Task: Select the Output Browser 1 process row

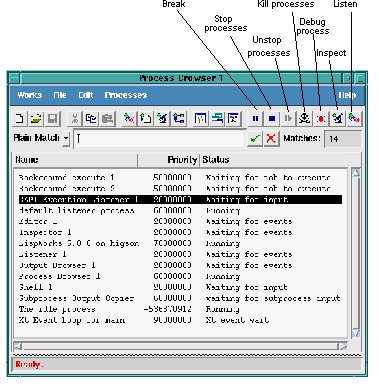Action: pos(180,266)
